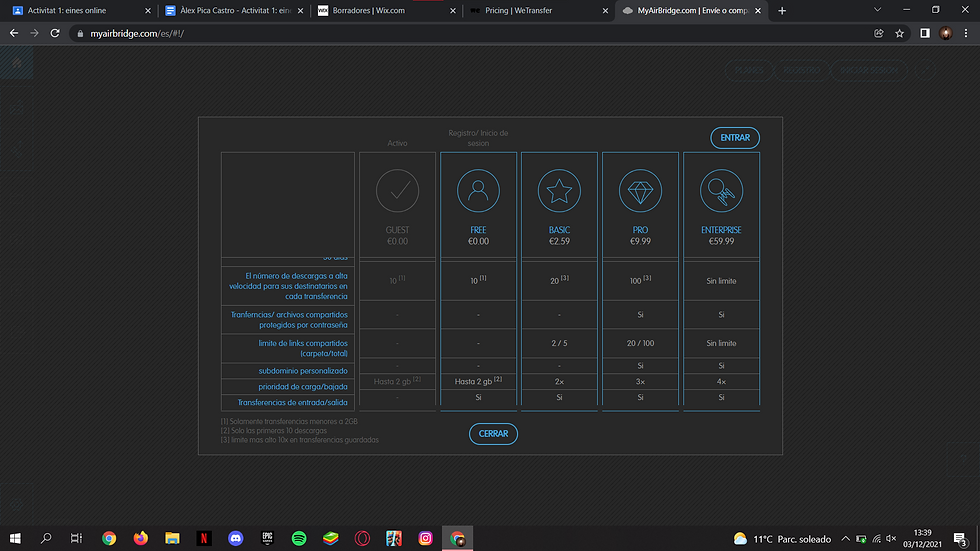Open Discord from taskbar
The image size is (980, 551).
point(236,538)
